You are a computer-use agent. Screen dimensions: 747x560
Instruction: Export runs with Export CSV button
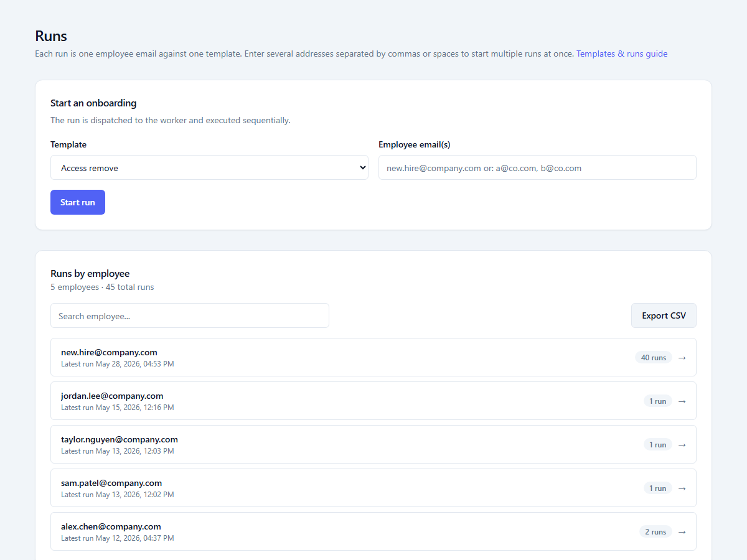[664, 315]
